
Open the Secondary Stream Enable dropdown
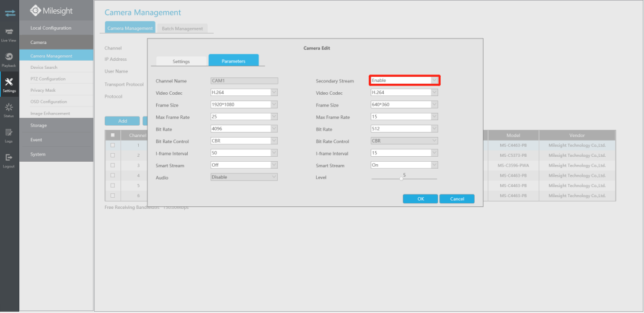coord(405,81)
